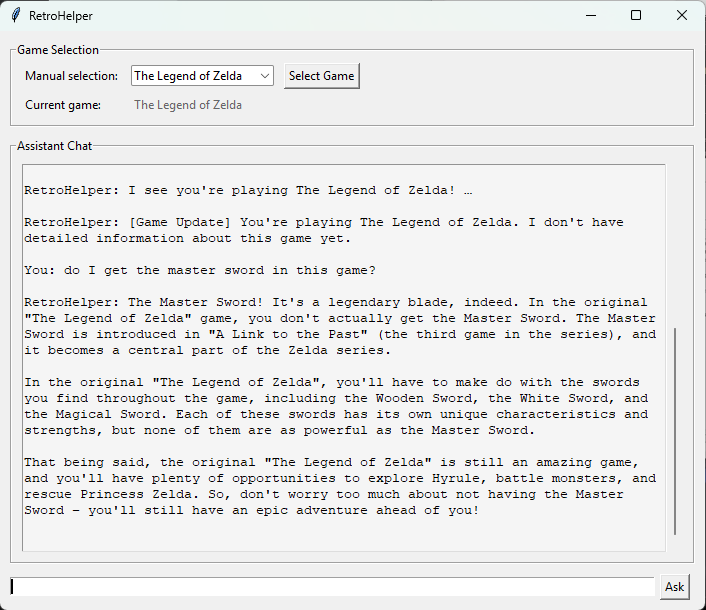Click the RetroHelper title bar text
Viewport: 706px width, 610px height.
coord(61,16)
